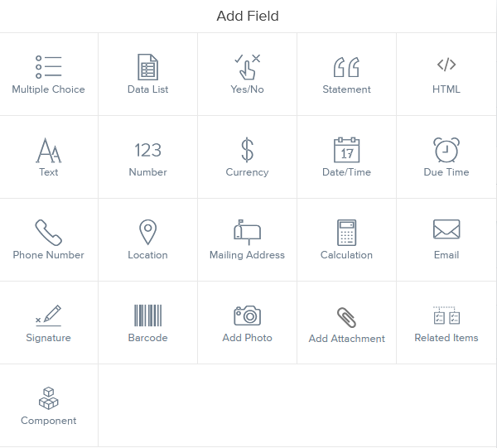Viewport: 497px width, 448px height.
Task: Add a Number field
Action: (x=147, y=157)
